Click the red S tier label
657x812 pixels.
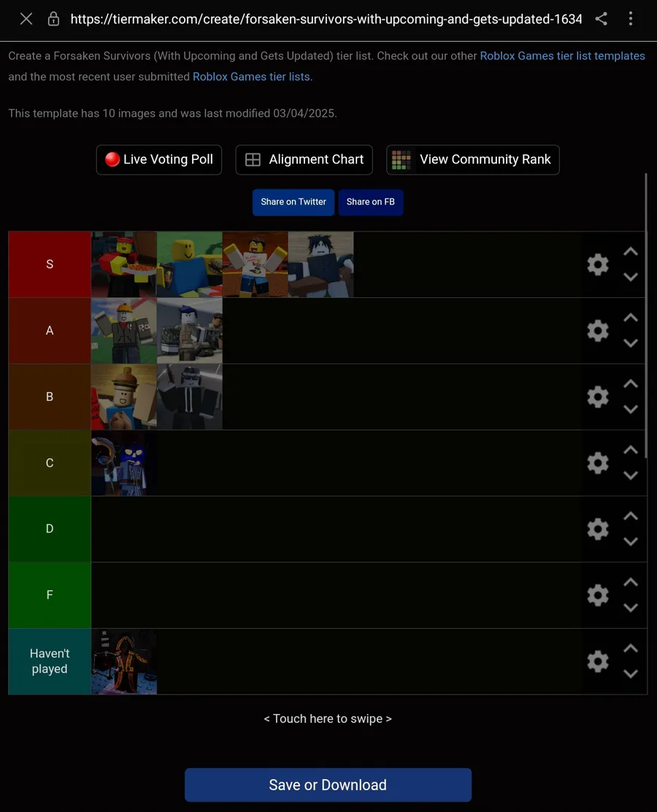coord(50,264)
